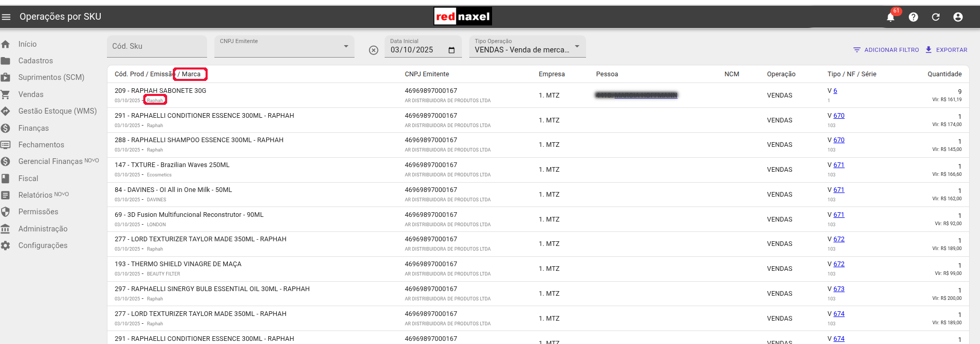Click the Permissões shield icon
The image size is (980, 344).
[6, 212]
